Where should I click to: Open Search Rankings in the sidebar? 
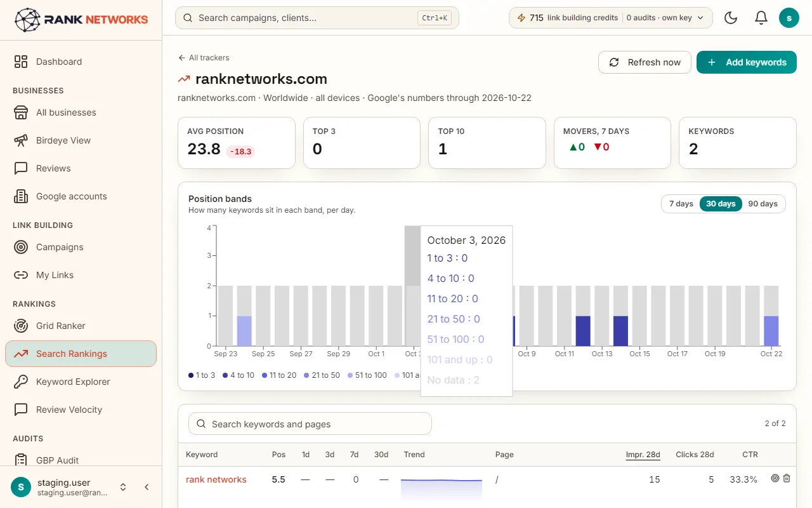[81, 354]
